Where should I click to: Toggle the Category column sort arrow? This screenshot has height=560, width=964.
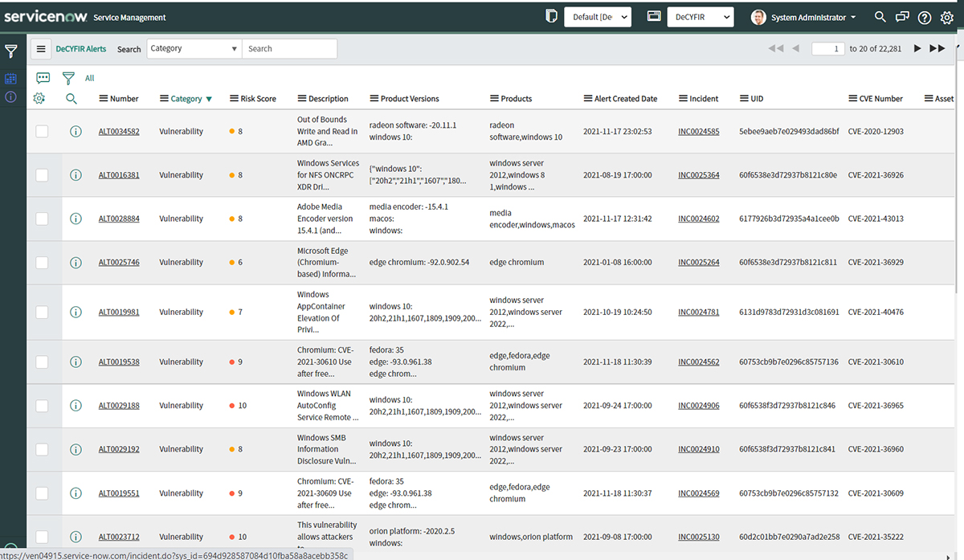click(x=209, y=100)
